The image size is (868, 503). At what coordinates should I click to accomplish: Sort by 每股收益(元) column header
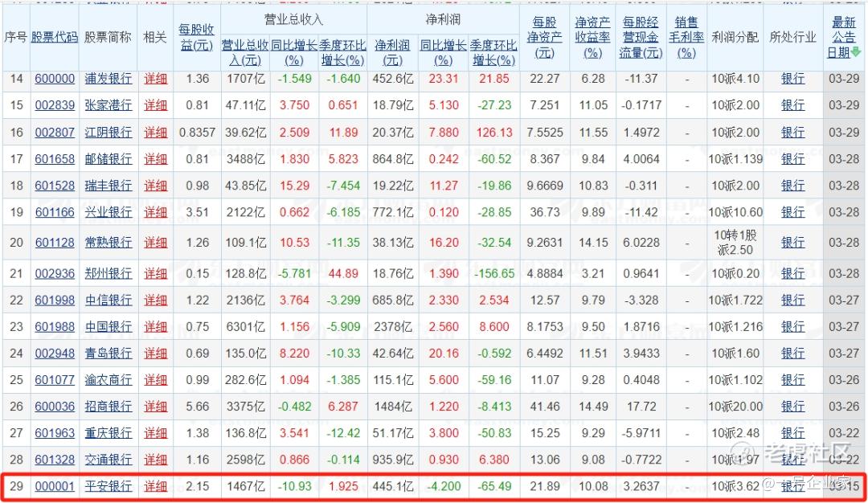[x=197, y=37]
